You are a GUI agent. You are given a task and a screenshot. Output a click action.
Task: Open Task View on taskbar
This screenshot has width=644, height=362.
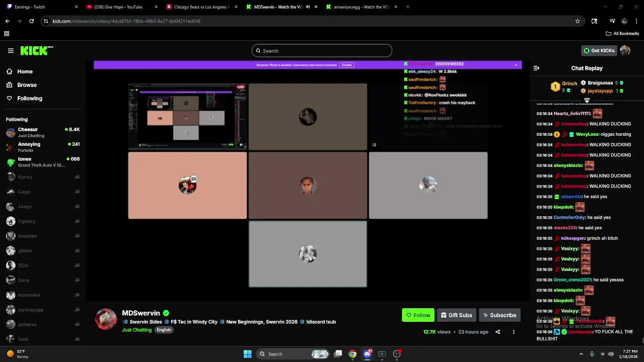[x=338, y=354]
